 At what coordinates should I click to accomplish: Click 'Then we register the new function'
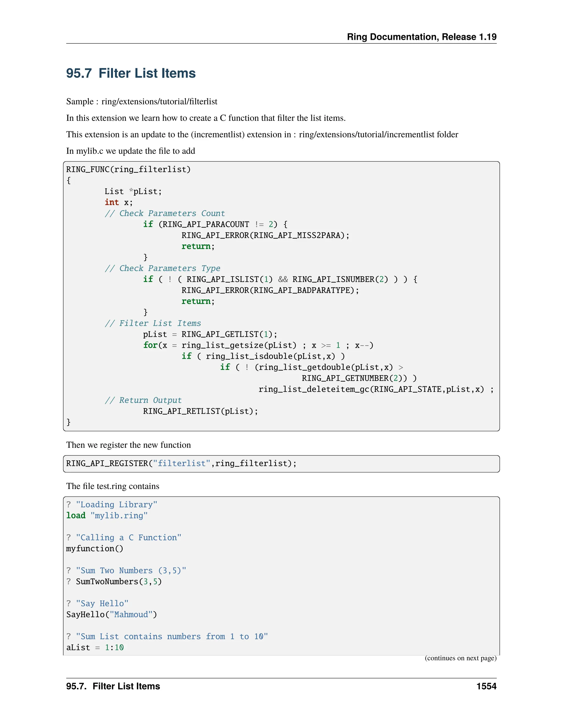pyautogui.click(x=128, y=445)
